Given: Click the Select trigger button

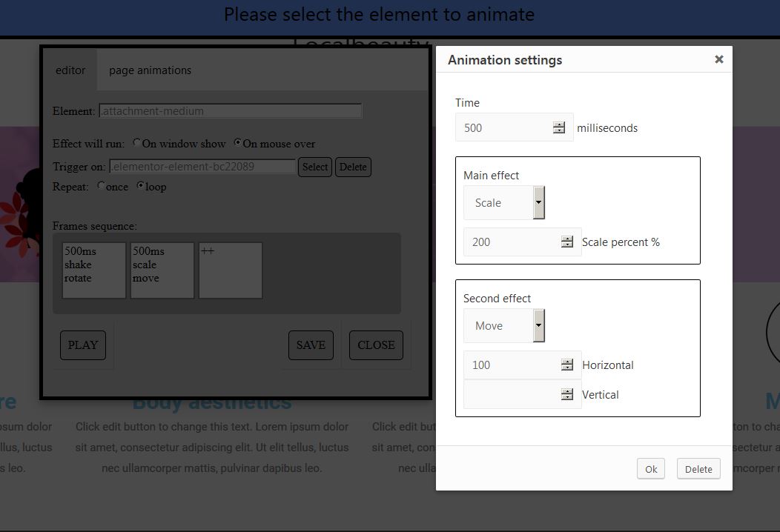Looking at the screenshot, I should [315, 167].
